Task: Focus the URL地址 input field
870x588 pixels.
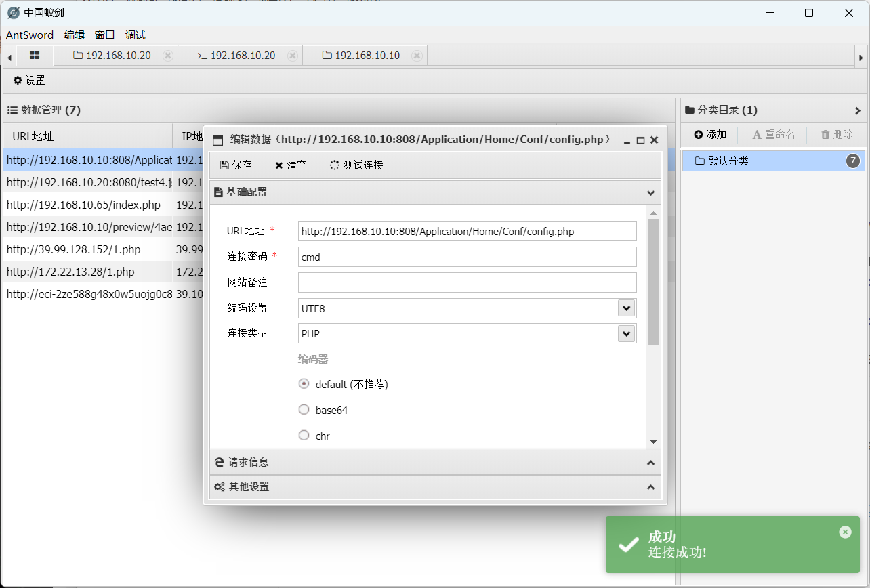Action: [x=468, y=231]
